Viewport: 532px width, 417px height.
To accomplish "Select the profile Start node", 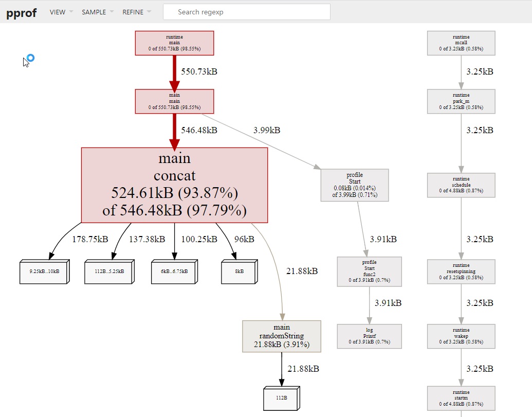I will click(x=355, y=185).
